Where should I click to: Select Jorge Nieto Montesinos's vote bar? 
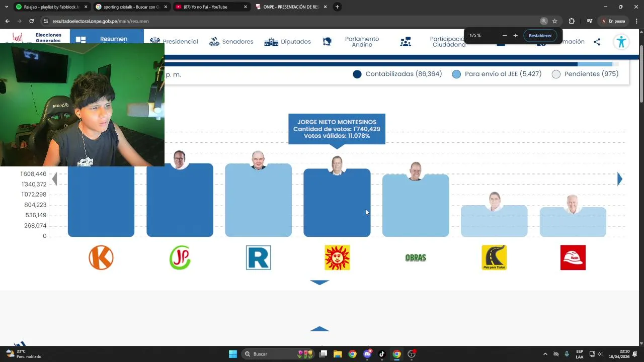pyautogui.click(x=337, y=203)
